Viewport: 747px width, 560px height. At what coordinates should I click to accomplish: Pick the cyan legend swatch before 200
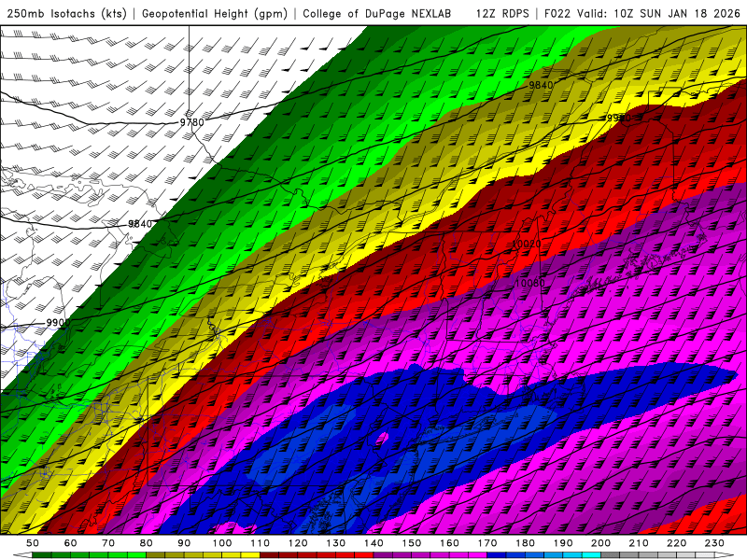point(591,555)
